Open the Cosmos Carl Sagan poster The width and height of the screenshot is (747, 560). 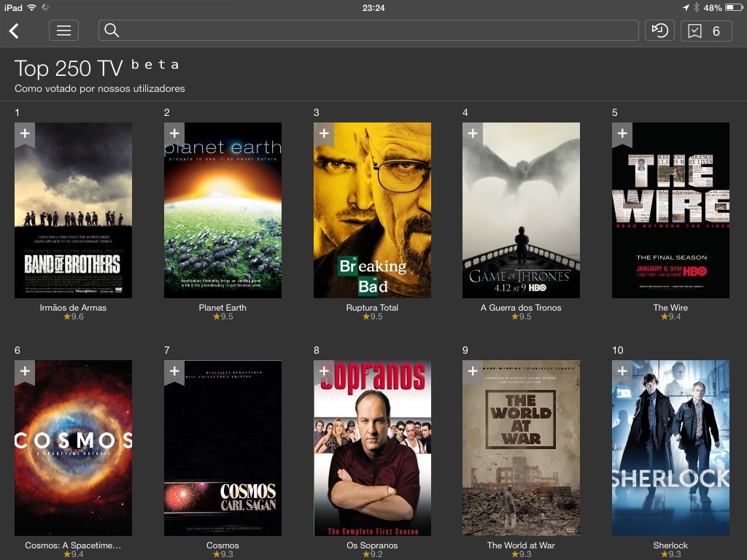tap(222, 448)
